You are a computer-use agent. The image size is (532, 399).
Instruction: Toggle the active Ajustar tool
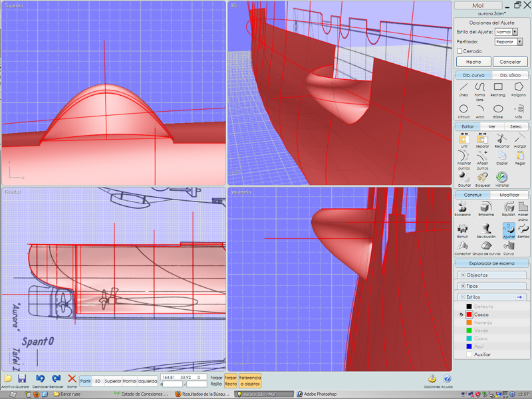coord(509,231)
